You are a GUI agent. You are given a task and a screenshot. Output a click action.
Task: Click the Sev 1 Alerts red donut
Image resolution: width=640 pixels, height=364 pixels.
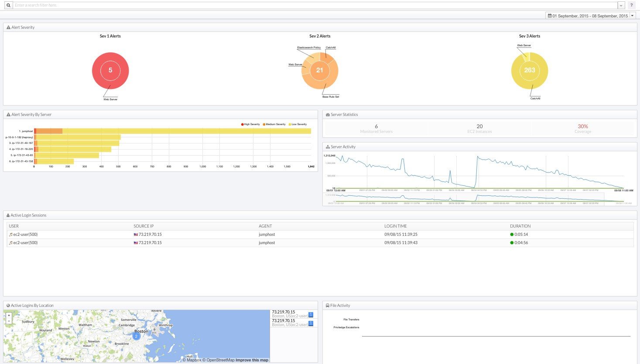coord(110,71)
